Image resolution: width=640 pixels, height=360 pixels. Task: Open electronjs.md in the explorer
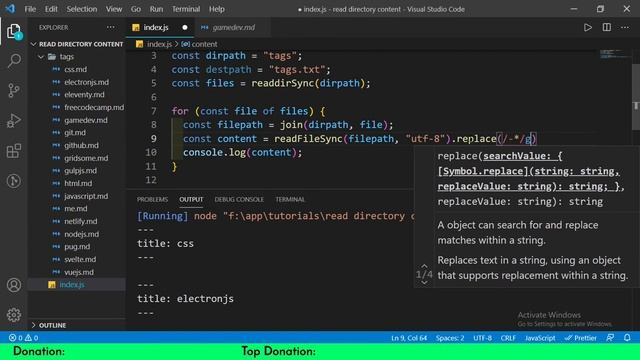click(87, 82)
